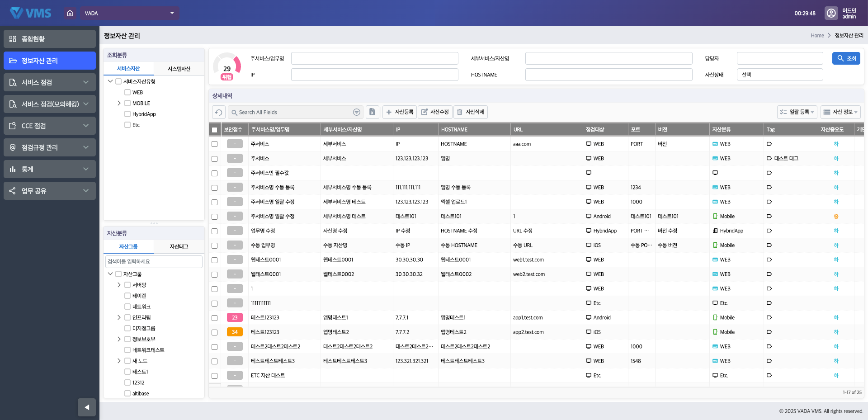868x420 pixels.
Task: Open the 자산상태 선택 dropdown
Action: 780,75
